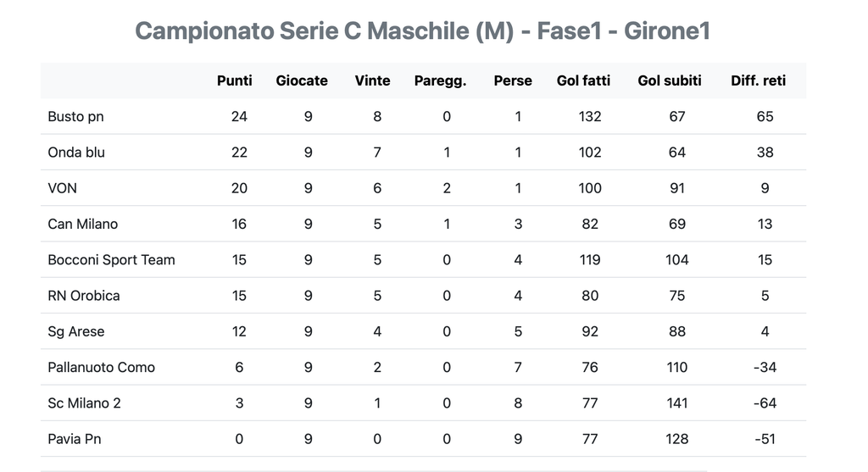The image size is (868, 472).
Task: Click the Paregg. column header
Action: tap(440, 81)
